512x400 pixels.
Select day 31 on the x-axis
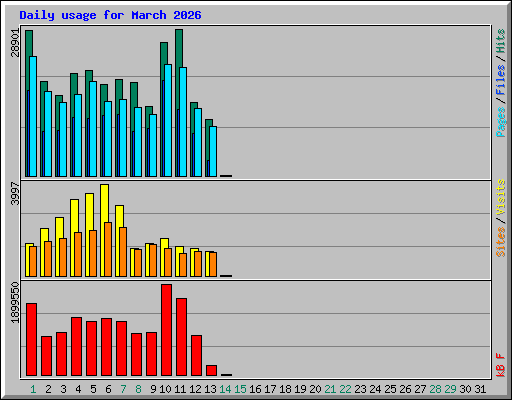pos(480,389)
